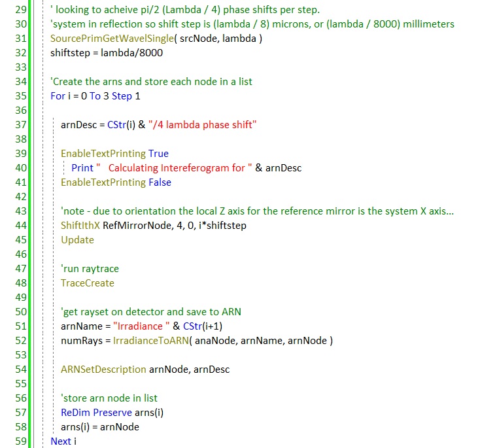Click the comment 'store arn node in list'
Viewport: 497px width, 448px height.
coord(109,398)
